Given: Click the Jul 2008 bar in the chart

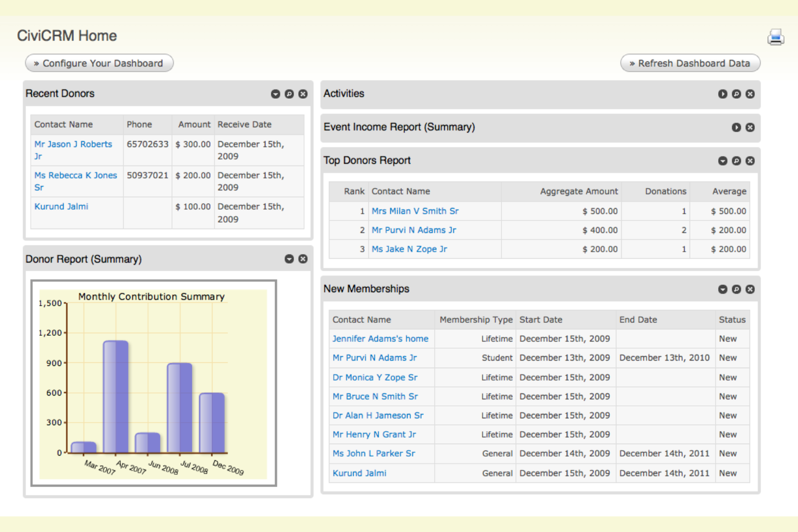Looking at the screenshot, I should click(180, 408).
